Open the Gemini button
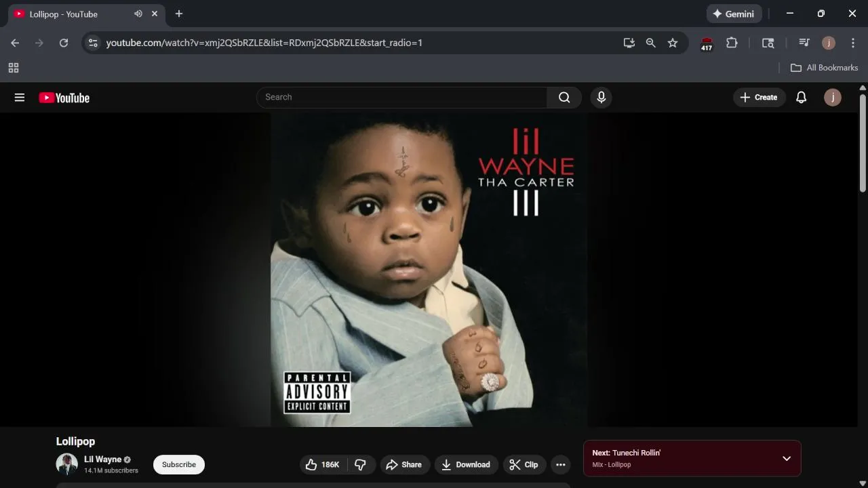Screen dimensions: 868x488 734,14
